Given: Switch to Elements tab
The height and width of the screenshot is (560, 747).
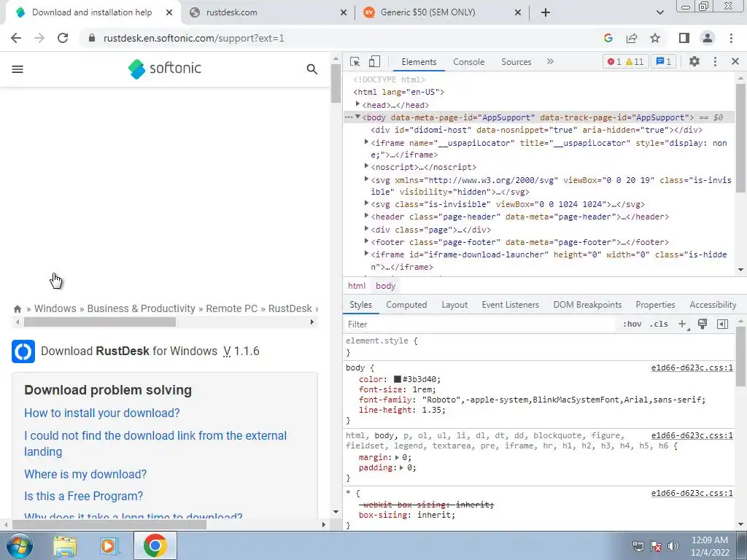Looking at the screenshot, I should point(419,62).
